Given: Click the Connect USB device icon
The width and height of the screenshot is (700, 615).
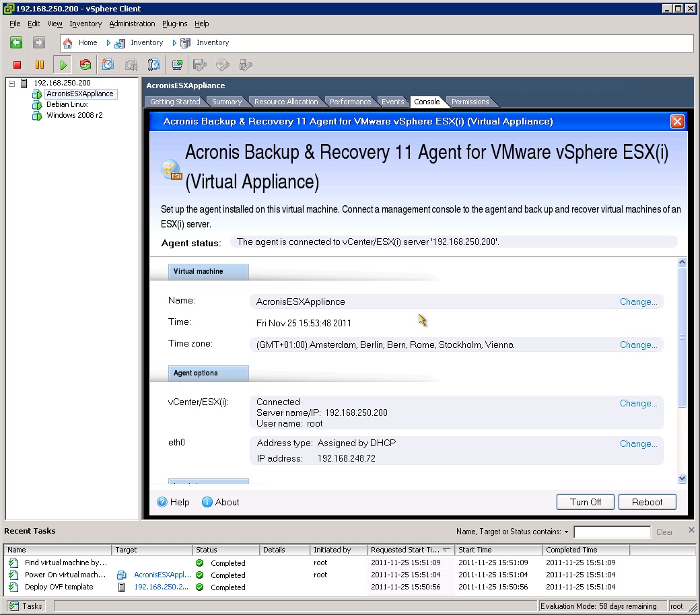Looking at the screenshot, I should click(246, 65).
